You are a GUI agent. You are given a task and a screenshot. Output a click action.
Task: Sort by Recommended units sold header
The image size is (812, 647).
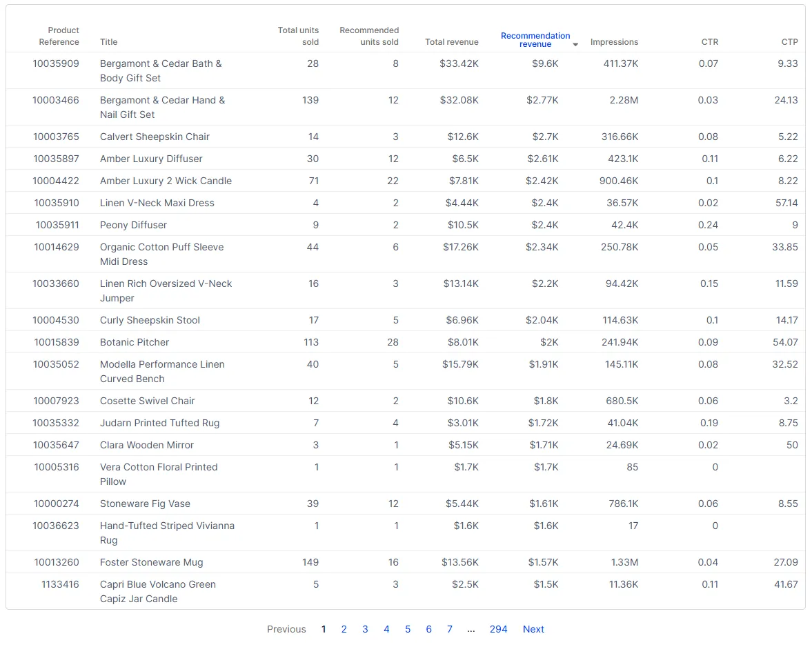click(369, 37)
